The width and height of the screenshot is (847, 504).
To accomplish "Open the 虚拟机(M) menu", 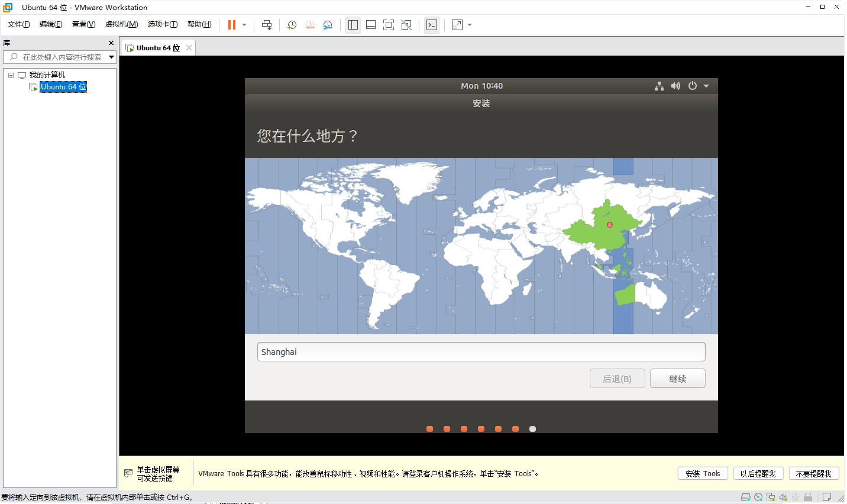I will click(x=121, y=24).
